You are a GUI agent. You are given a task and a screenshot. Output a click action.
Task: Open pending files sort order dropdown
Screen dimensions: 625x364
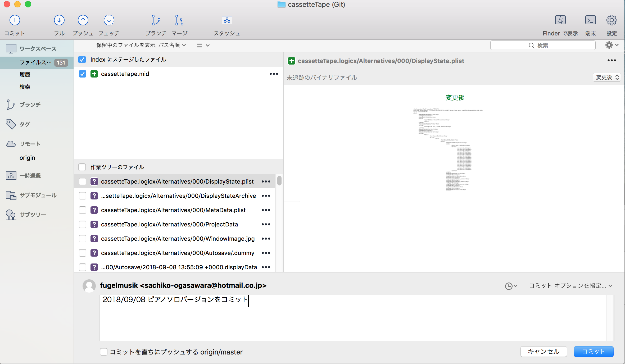click(141, 45)
